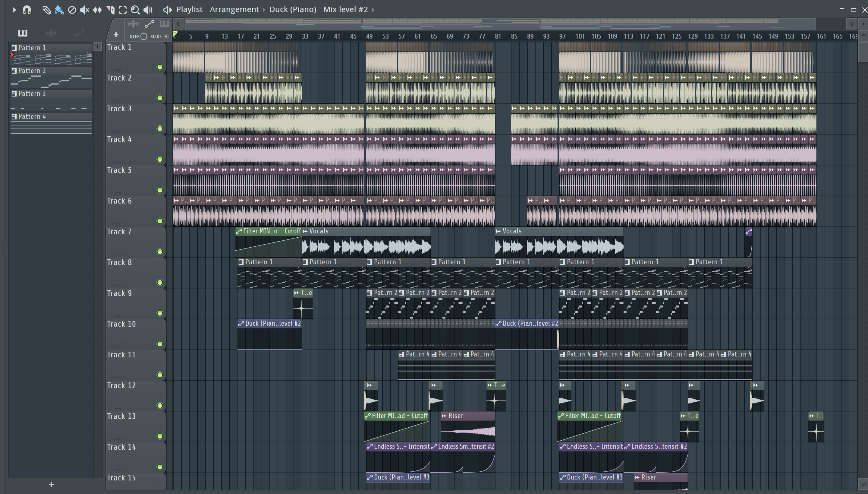
Task: Choose the Select marquee tool
Action: 123,10
